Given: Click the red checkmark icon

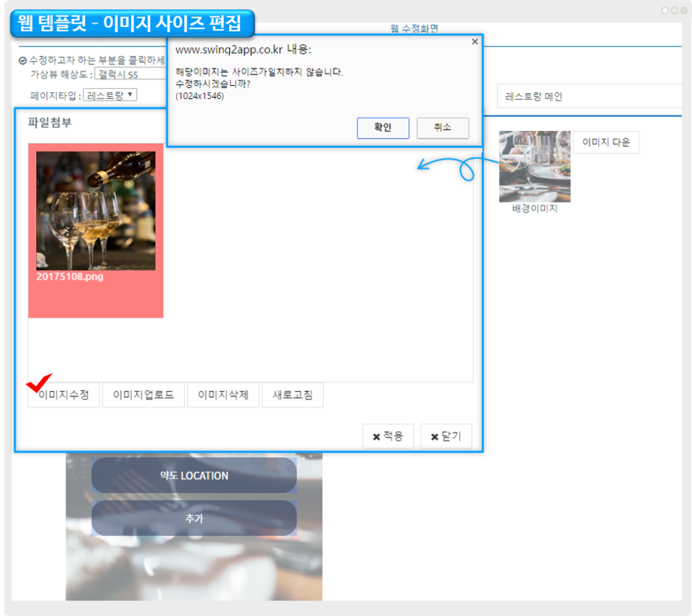Looking at the screenshot, I should pyautogui.click(x=38, y=384).
